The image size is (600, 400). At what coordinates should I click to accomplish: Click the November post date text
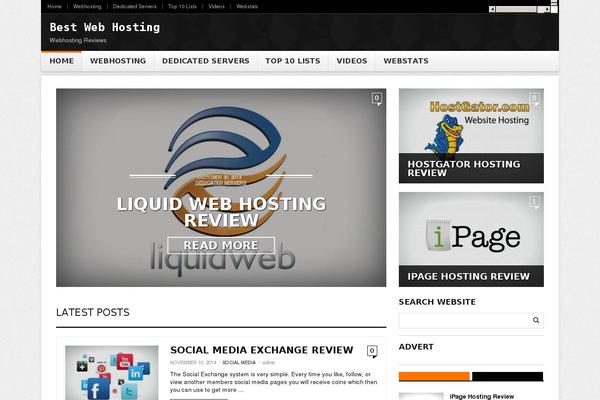[193, 362]
